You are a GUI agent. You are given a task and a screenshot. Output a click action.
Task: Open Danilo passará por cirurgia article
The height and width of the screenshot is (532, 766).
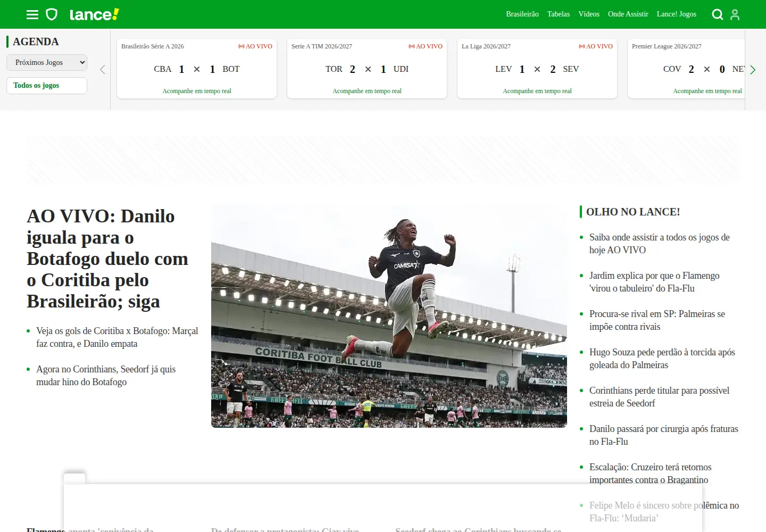(x=664, y=435)
